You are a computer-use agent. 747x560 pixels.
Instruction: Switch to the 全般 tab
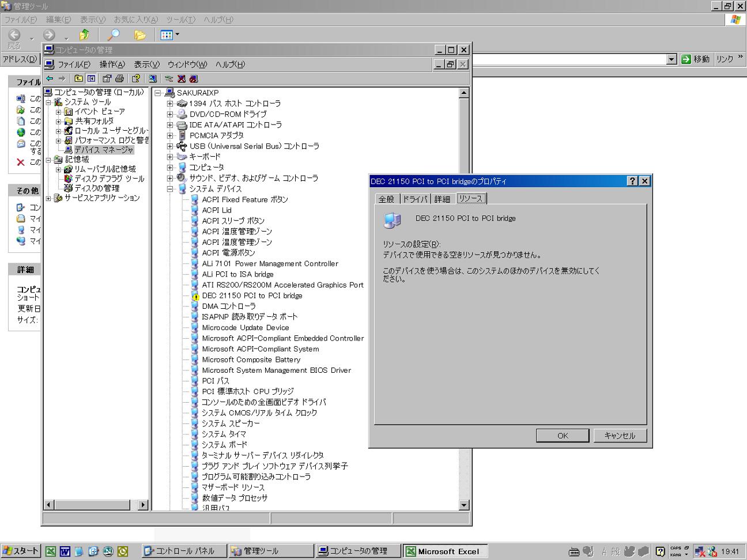coord(386,199)
